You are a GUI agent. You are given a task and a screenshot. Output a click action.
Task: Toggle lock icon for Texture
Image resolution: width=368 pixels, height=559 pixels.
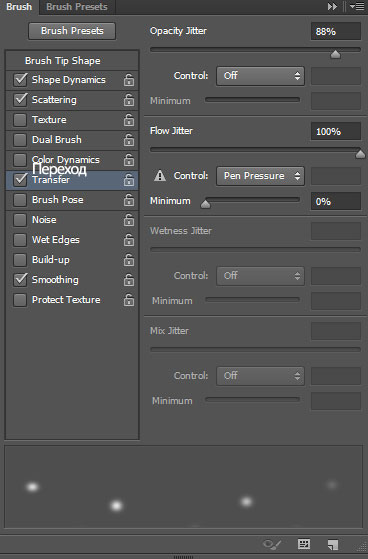tap(129, 120)
